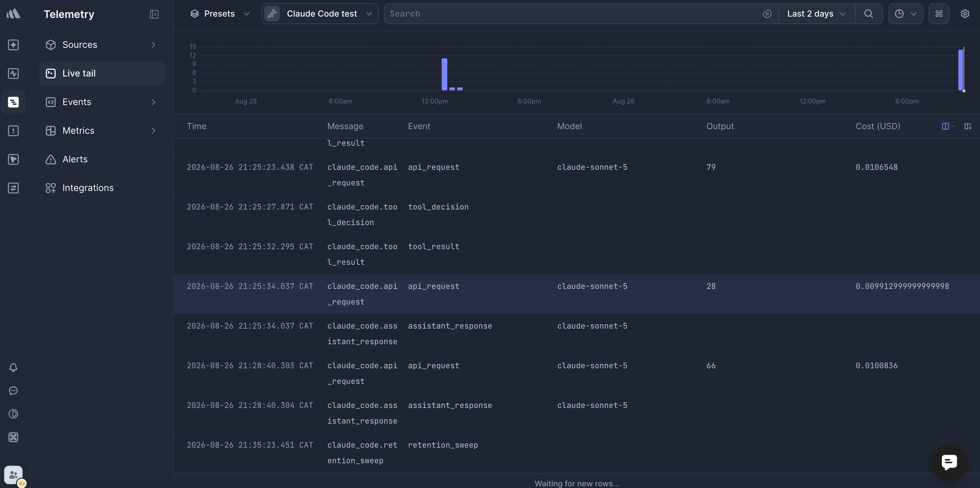Screen dimensions: 980x488
Task: Open the Events section
Action: [102, 102]
